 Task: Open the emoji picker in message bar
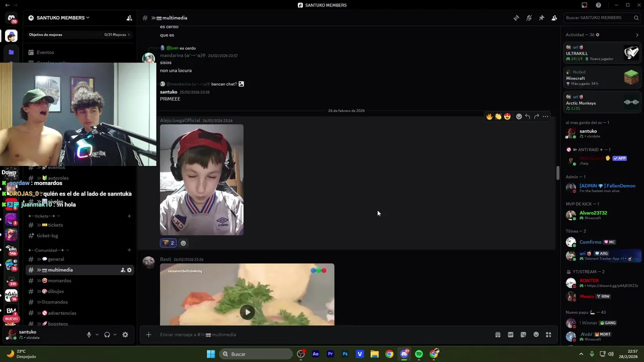click(536, 334)
